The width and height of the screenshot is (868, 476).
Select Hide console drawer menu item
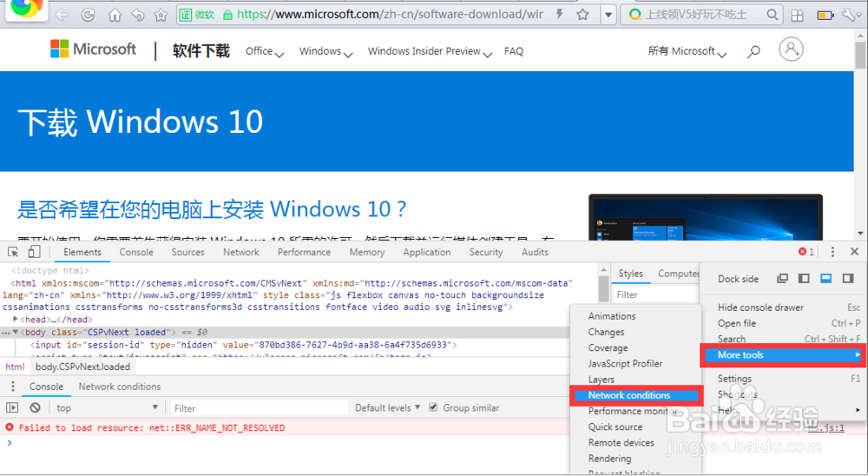[785, 307]
